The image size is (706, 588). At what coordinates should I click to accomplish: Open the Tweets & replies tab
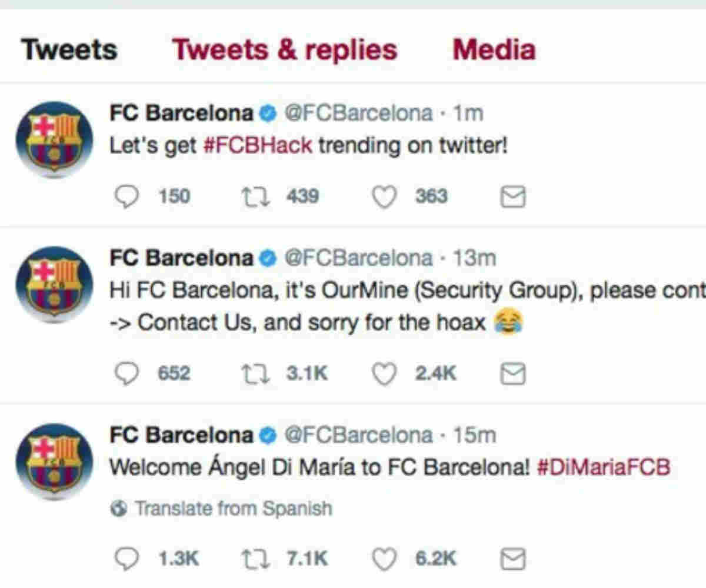[285, 51]
